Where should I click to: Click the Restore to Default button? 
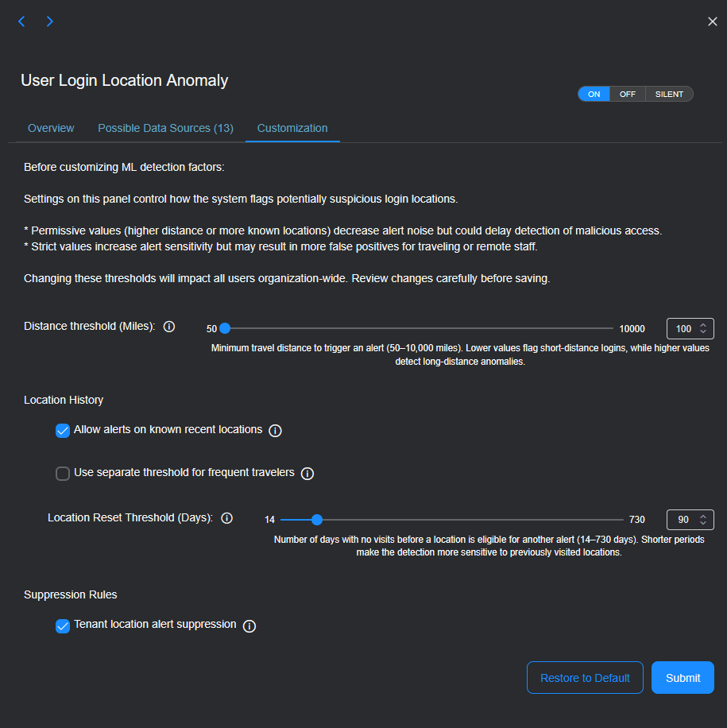click(585, 678)
